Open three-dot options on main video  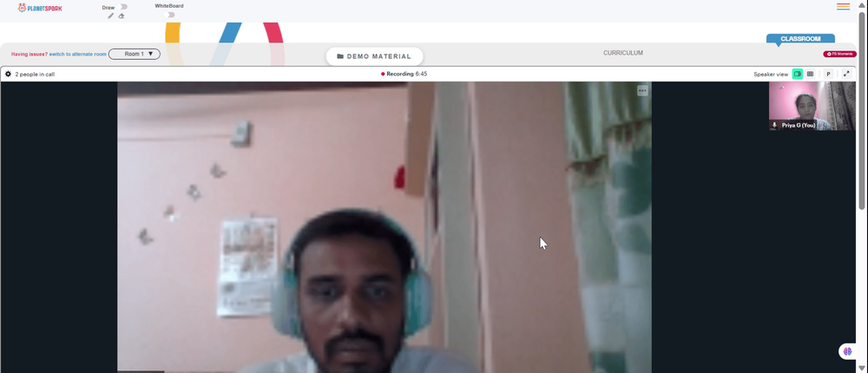[x=642, y=90]
